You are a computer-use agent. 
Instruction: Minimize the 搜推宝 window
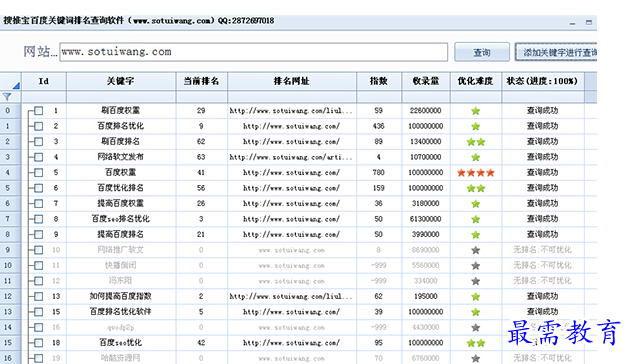point(572,23)
